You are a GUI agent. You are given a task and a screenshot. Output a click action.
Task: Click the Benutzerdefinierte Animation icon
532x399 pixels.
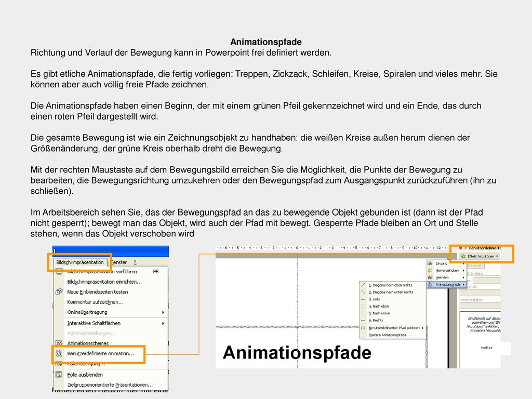point(59,353)
